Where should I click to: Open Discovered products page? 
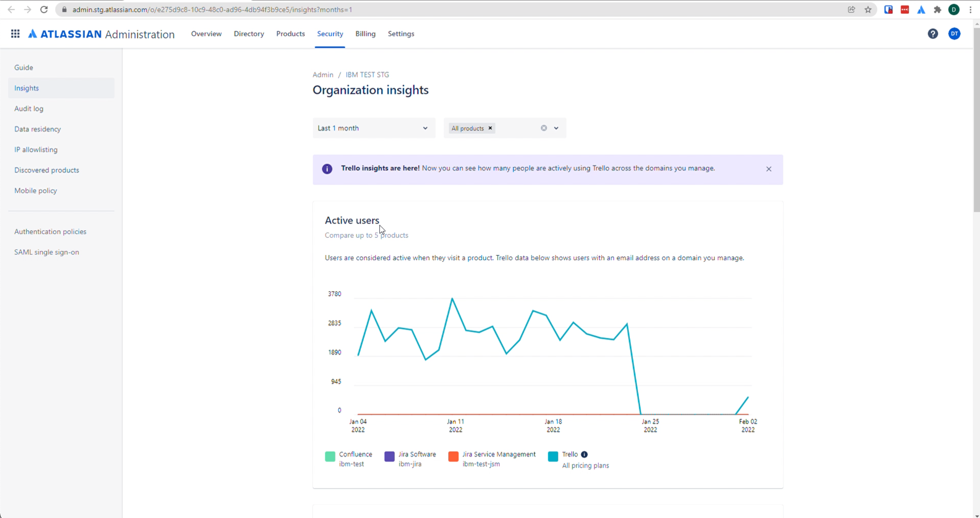pyautogui.click(x=61, y=170)
